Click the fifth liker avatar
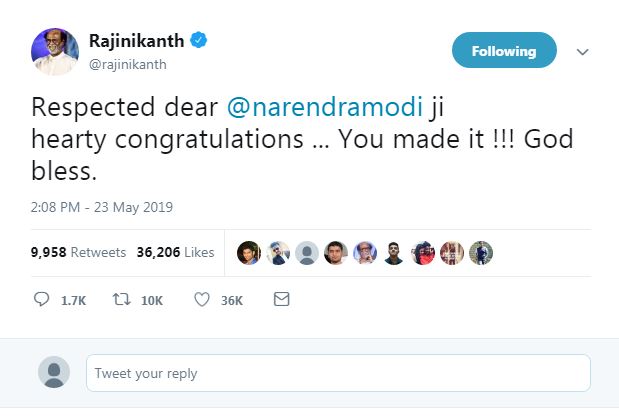 366,253
